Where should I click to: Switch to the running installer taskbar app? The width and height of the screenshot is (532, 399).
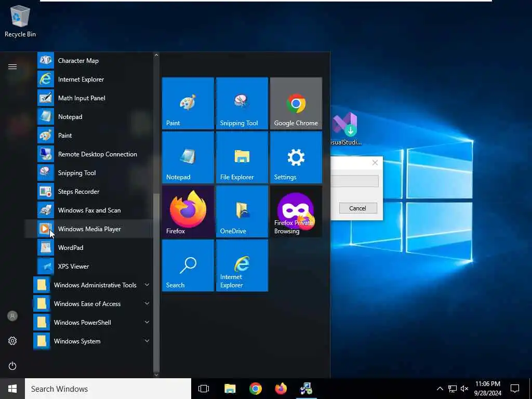coord(306,389)
